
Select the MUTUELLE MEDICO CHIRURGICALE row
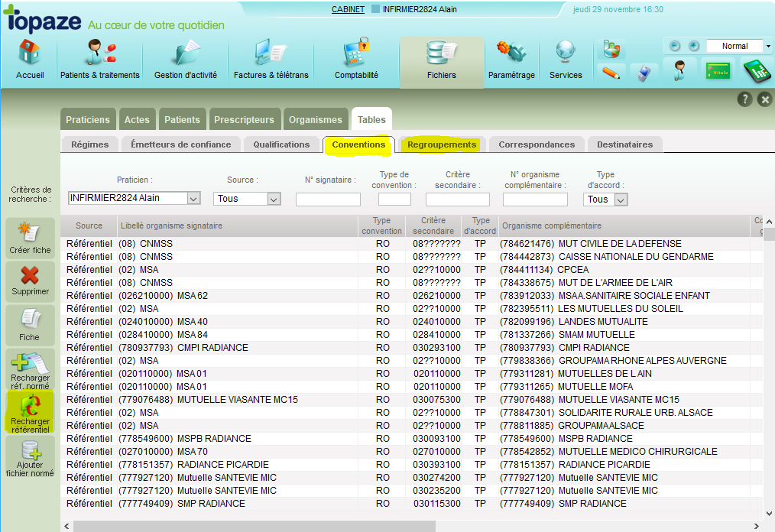click(x=412, y=452)
